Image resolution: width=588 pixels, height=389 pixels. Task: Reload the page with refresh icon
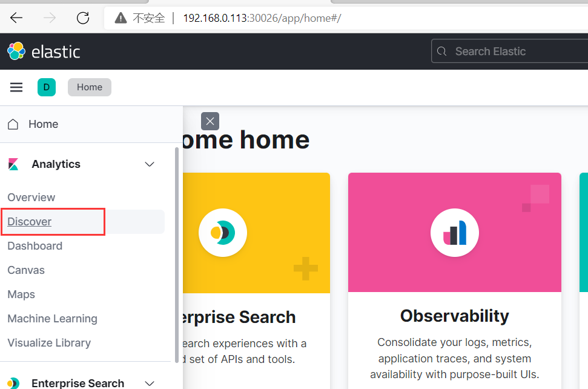[82, 18]
